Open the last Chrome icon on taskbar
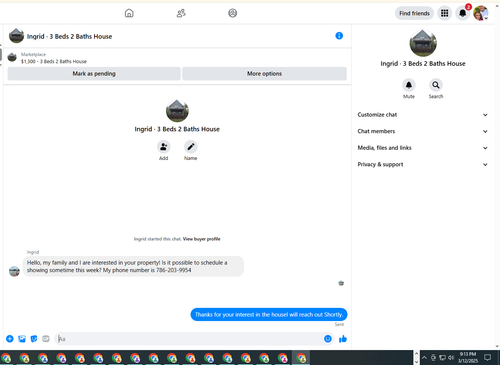The image size is (500, 365). tap(301, 358)
